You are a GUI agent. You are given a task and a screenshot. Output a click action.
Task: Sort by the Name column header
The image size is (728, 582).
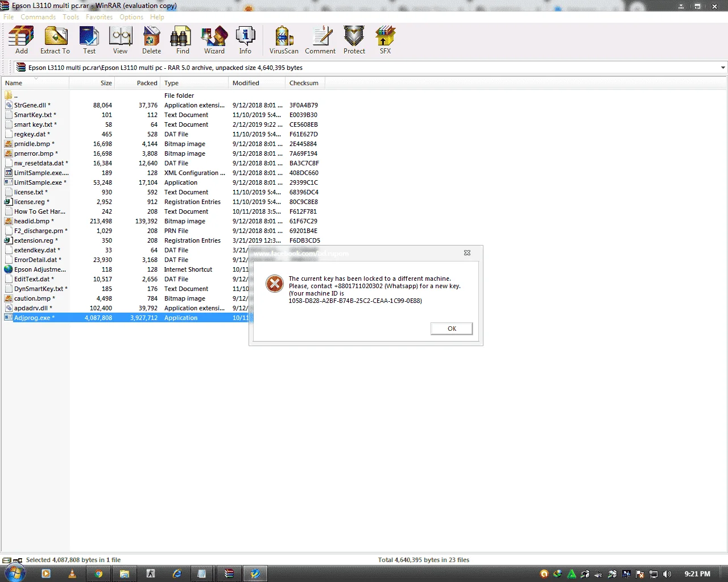pos(35,83)
